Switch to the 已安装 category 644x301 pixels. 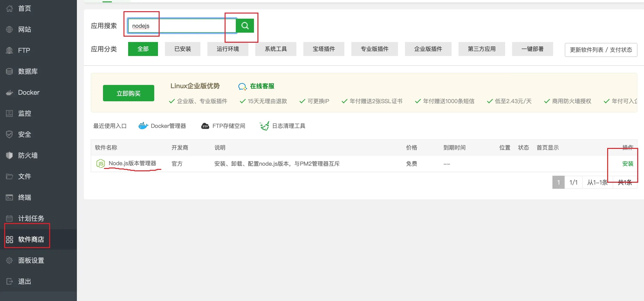pos(182,49)
